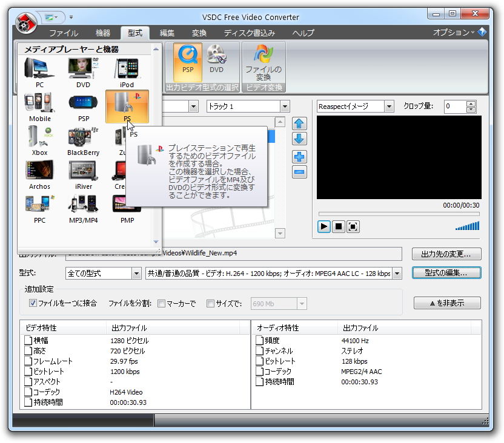Click the クロップ量 value field
504x443 pixels.
point(455,107)
